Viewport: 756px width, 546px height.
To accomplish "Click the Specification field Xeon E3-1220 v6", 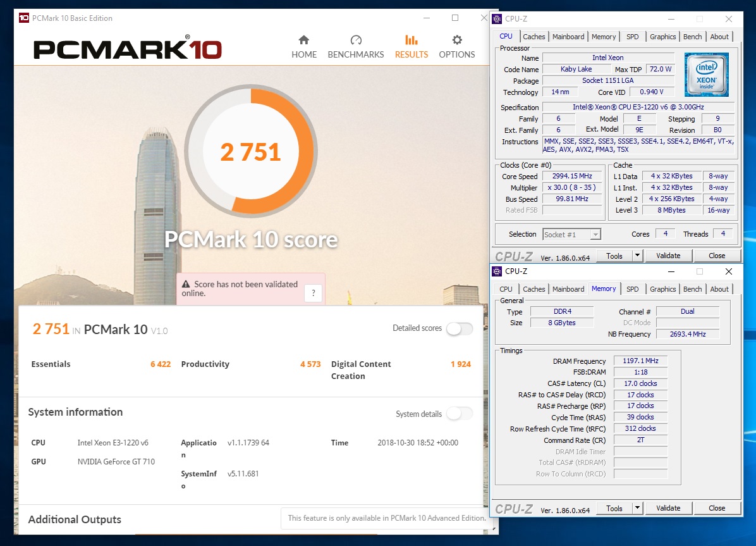I will point(638,107).
